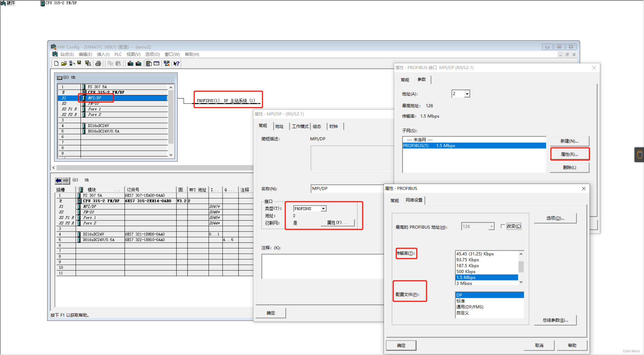Click the Save floppy-disk toolbar icon
Screen dimensions: 644x355
point(79,63)
